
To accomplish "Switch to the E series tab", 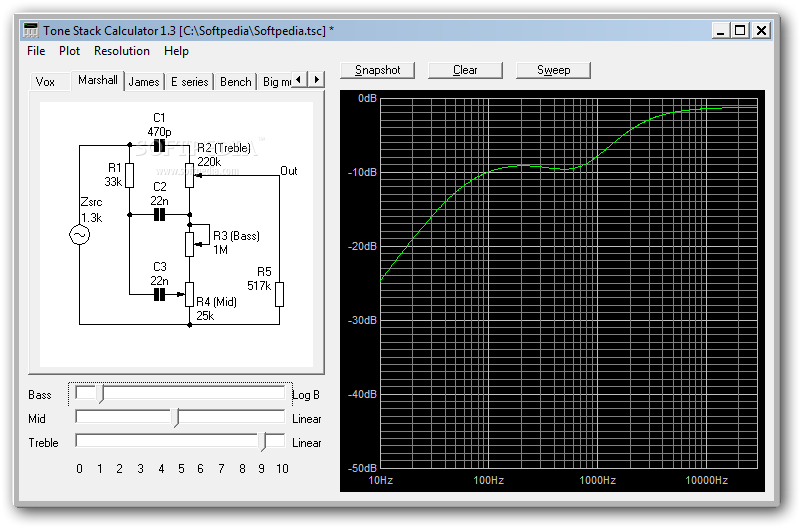I will pyautogui.click(x=190, y=82).
